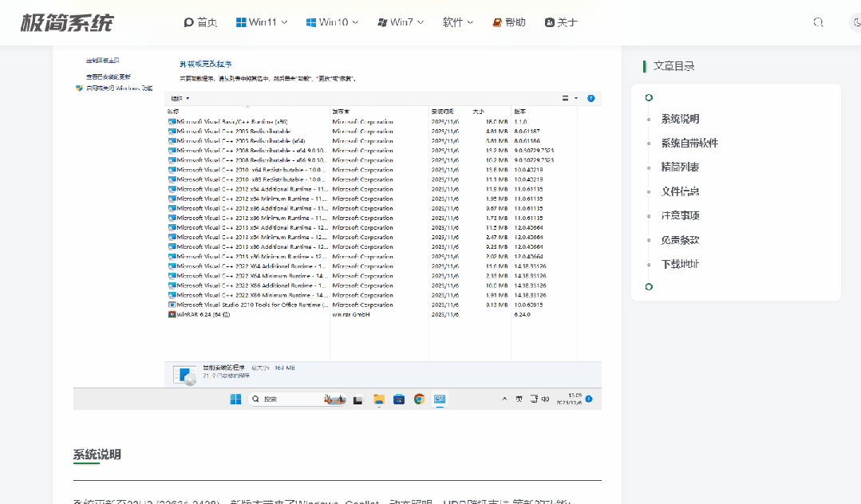This screenshot has height=504, width=861.
Task: Open the 关于 about menu item
Action: 561,22
